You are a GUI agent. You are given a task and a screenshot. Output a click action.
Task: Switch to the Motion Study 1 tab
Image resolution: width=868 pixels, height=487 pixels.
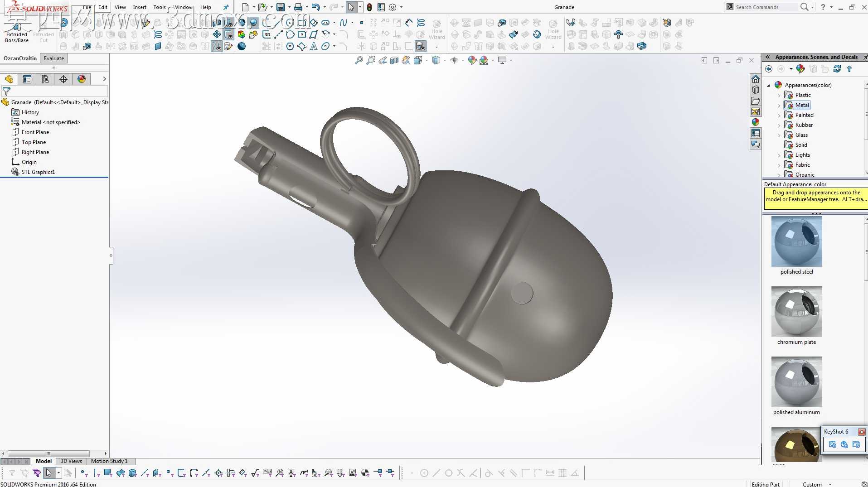pos(109,461)
